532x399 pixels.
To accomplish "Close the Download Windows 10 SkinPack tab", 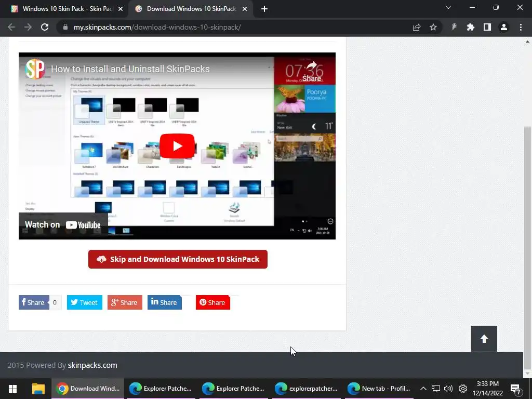I will point(245,9).
